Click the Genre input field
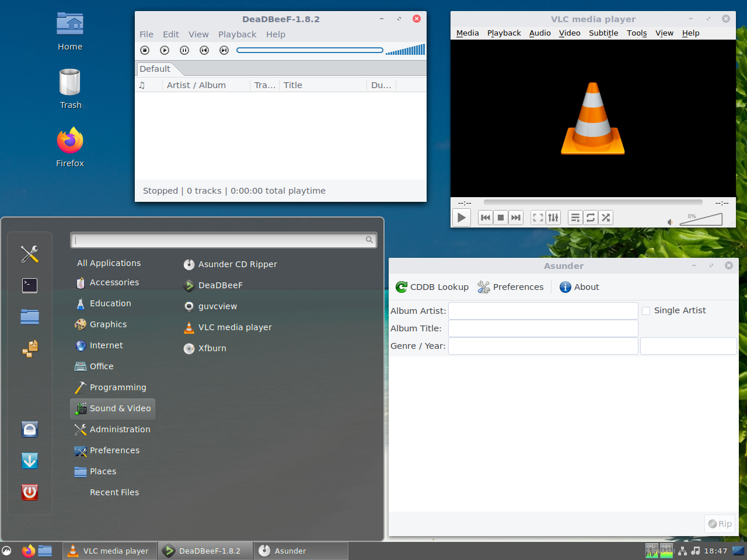Screen dimensions: 747x560 click(x=543, y=346)
